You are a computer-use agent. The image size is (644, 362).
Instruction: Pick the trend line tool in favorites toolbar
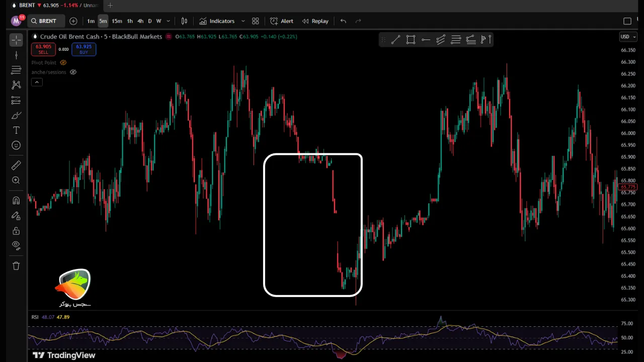[395, 40]
